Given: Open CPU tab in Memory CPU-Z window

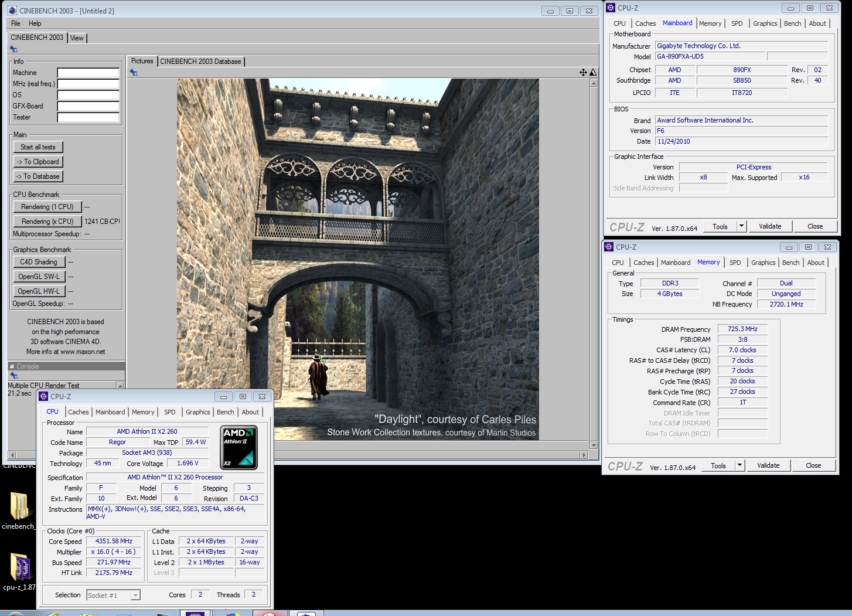Looking at the screenshot, I should (618, 263).
